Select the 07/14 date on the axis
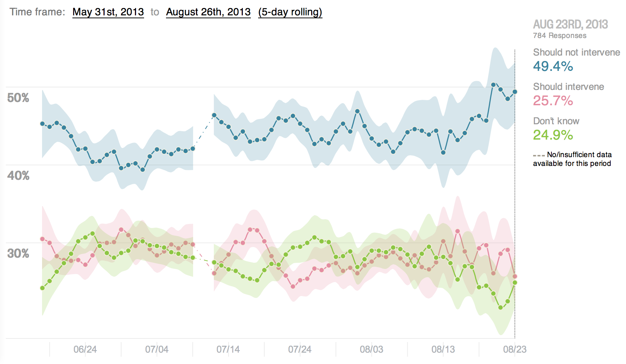 click(228, 349)
